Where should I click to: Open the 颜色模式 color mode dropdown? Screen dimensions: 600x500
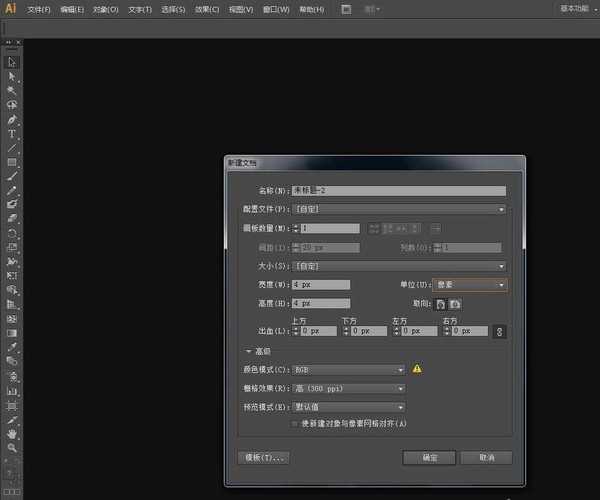(349, 370)
